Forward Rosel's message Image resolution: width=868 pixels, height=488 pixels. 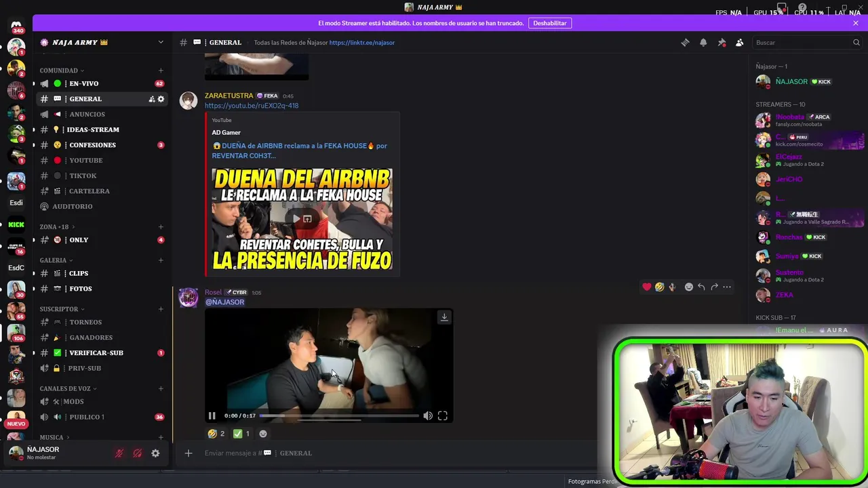(x=714, y=287)
